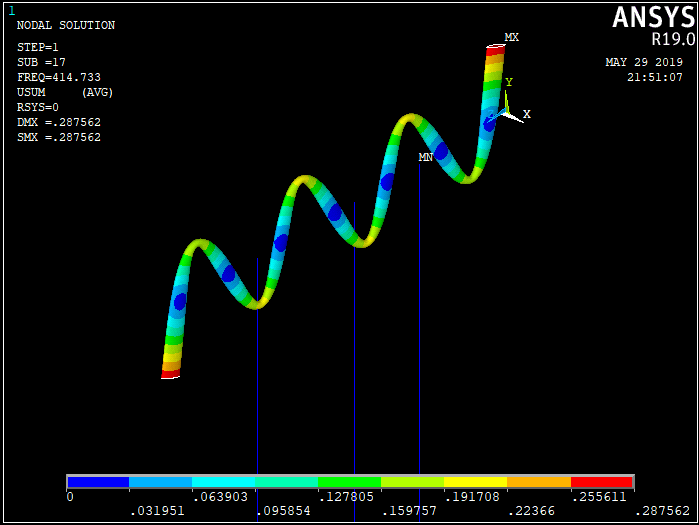Click the MN minimum marker label
699x525 pixels.
426,157
